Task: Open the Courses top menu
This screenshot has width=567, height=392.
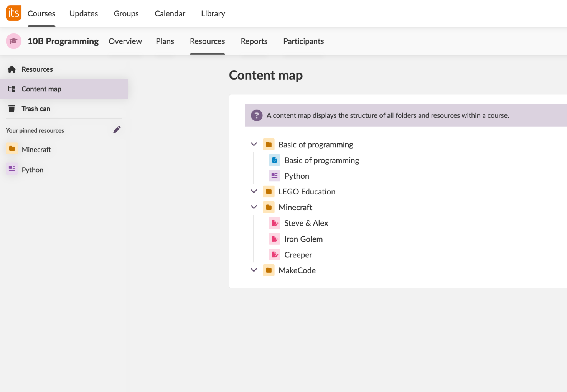Action: pos(41,13)
